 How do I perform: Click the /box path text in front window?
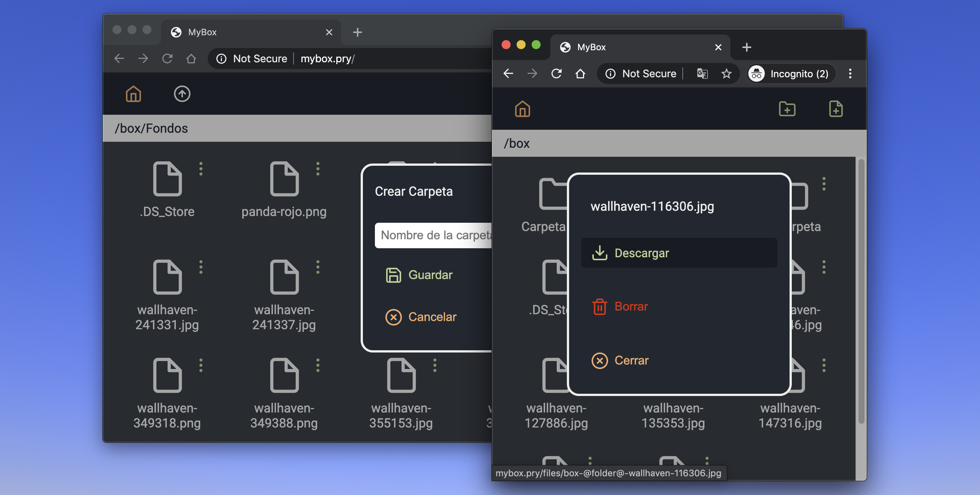pos(516,143)
